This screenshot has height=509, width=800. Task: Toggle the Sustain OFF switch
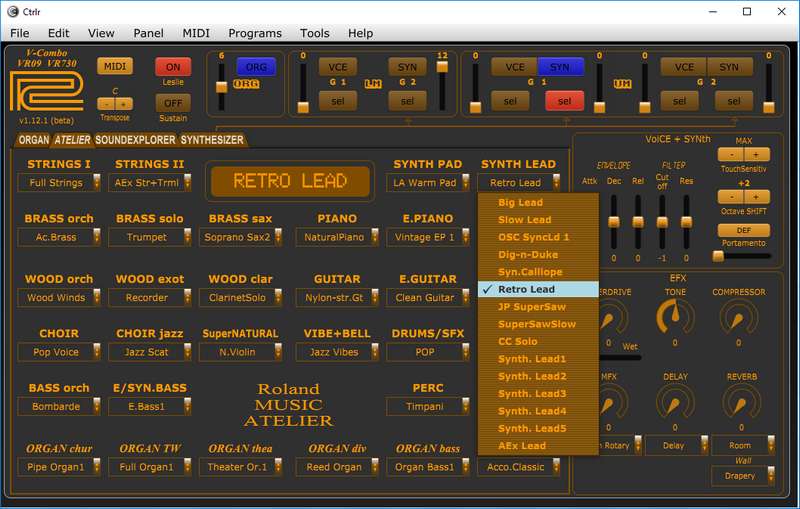point(173,103)
